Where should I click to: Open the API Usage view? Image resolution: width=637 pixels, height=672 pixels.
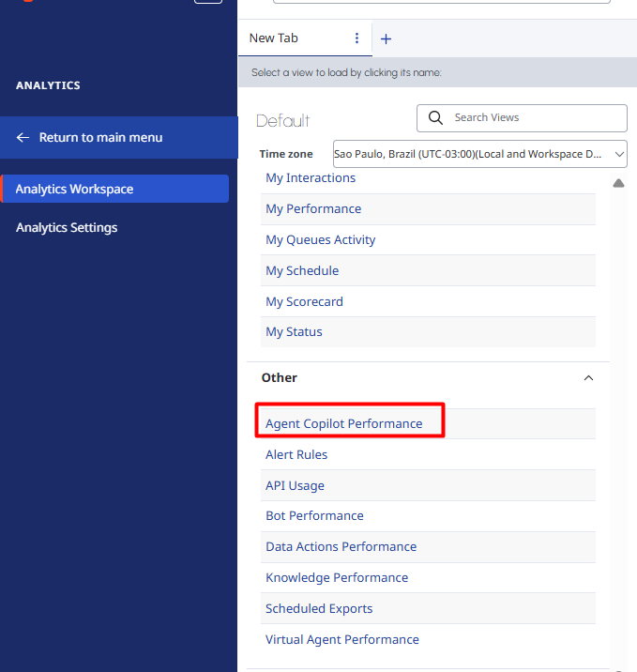pyautogui.click(x=295, y=485)
